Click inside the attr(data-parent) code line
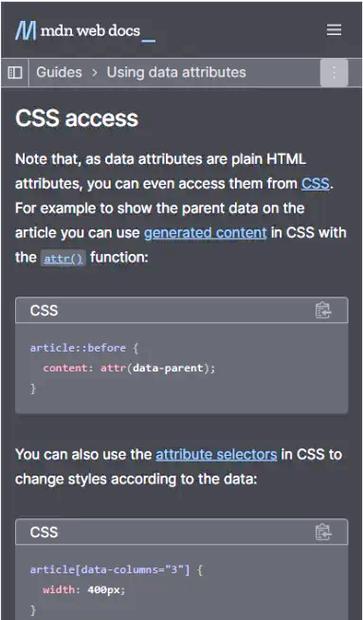363x620 pixels. [x=129, y=368]
